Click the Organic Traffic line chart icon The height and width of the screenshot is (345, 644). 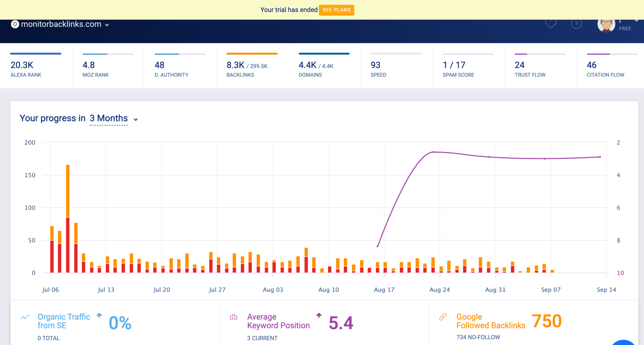(25, 317)
